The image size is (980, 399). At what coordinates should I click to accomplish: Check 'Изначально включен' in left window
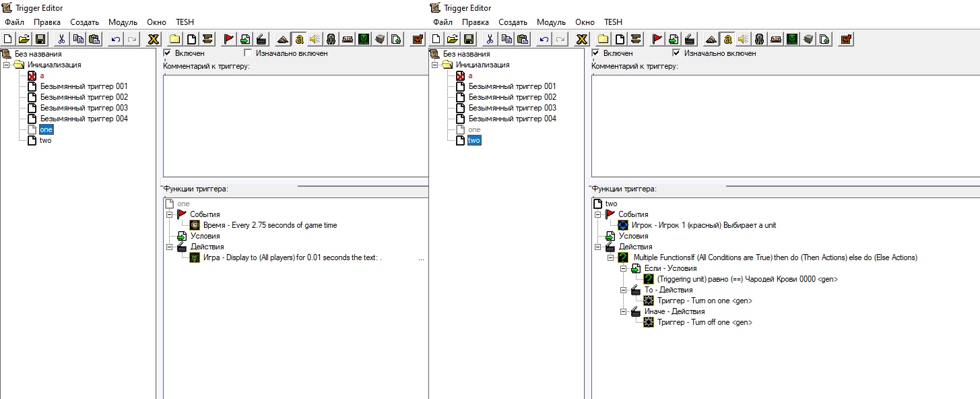(x=248, y=53)
